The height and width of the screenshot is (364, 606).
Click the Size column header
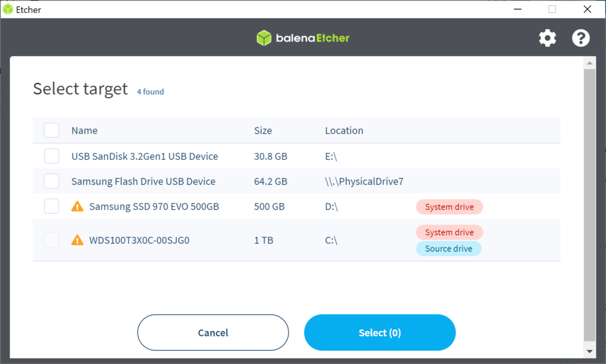tap(263, 131)
